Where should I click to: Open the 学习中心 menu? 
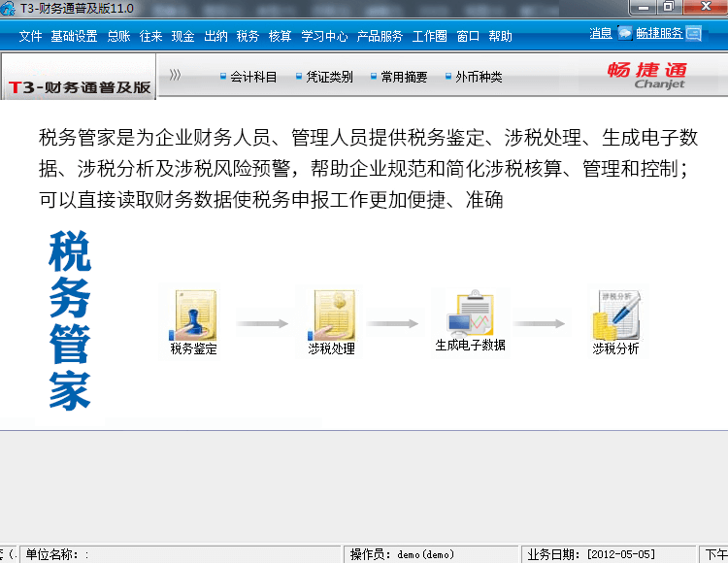coord(324,36)
